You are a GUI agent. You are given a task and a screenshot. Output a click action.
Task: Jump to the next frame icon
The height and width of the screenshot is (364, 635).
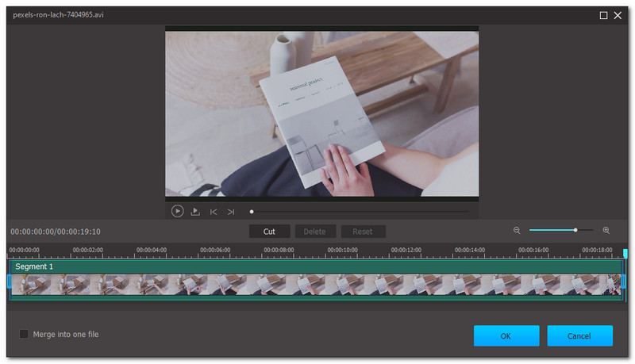(x=231, y=212)
